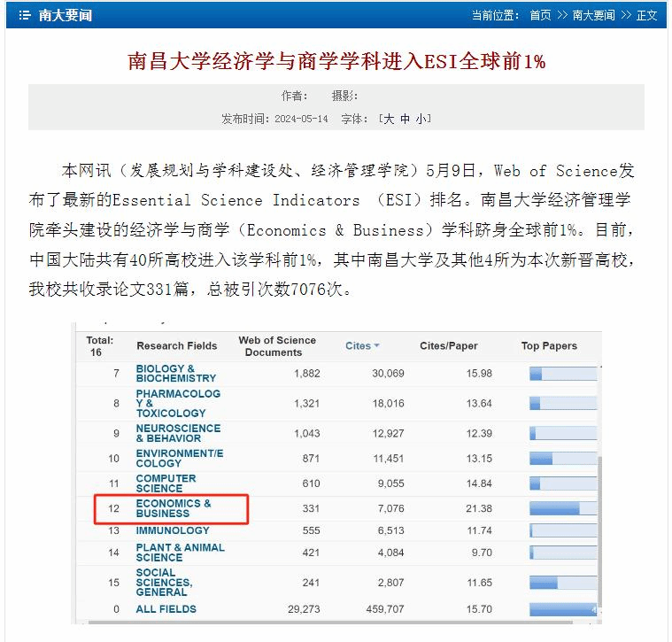Click the Top Papers bar for Economics & Business
The height and width of the screenshot is (642, 672).
[554, 508]
